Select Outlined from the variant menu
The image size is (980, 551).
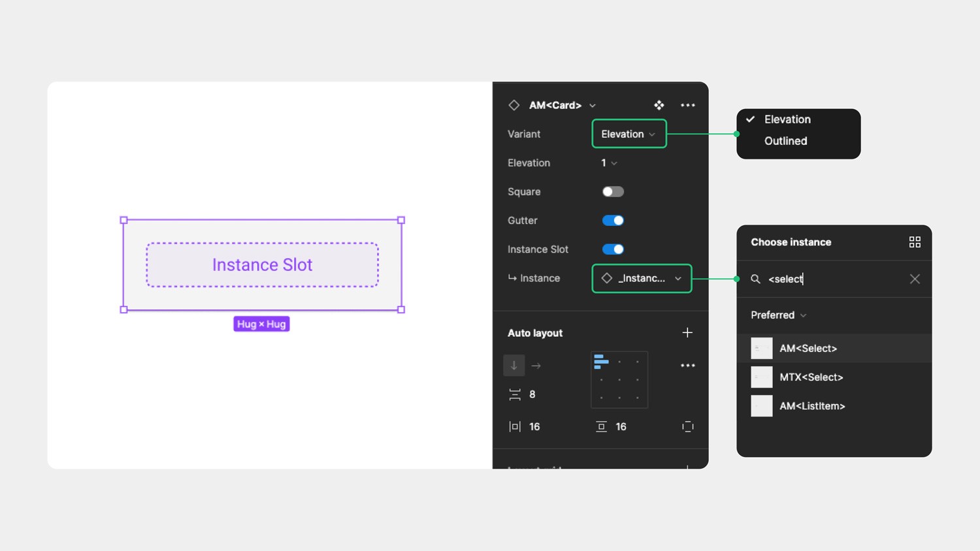(x=785, y=140)
